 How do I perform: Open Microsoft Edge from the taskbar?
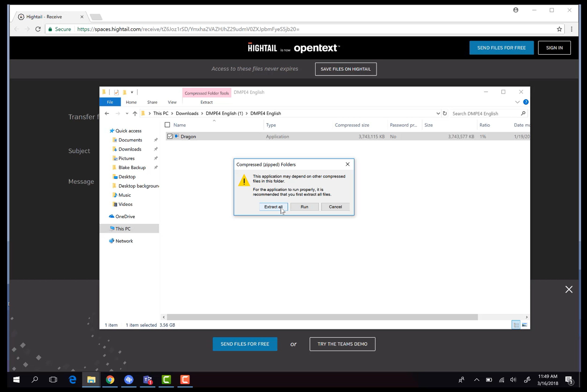73,380
